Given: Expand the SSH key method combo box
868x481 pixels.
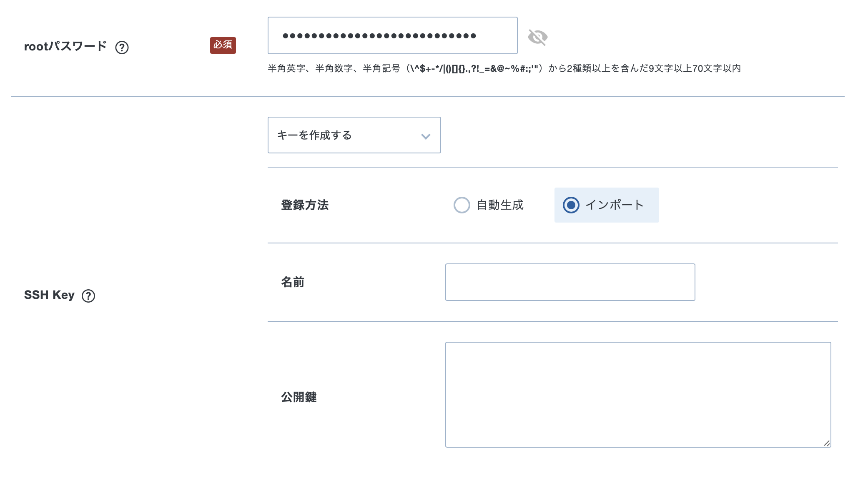Looking at the screenshot, I should pos(354,135).
